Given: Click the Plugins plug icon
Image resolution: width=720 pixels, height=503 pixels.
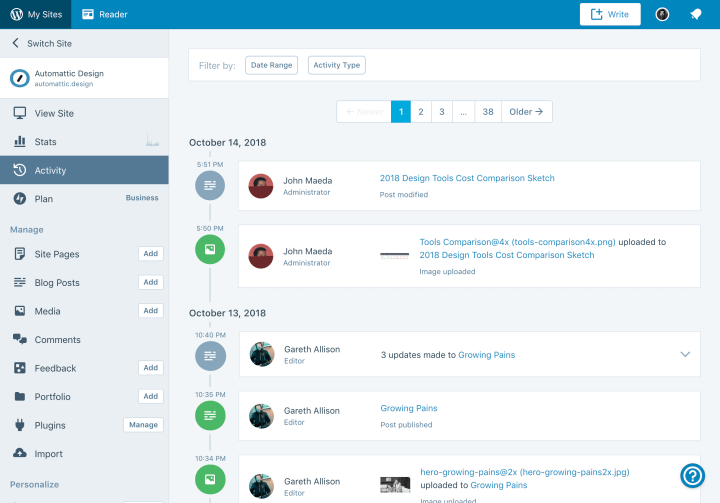Looking at the screenshot, I should pyautogui.click(x=20, y=425).
